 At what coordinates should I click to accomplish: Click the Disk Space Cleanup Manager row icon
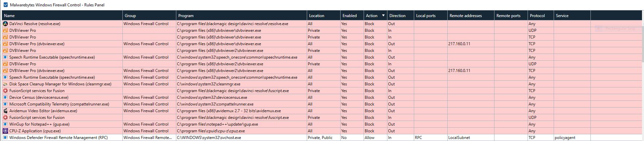point(5,84)
